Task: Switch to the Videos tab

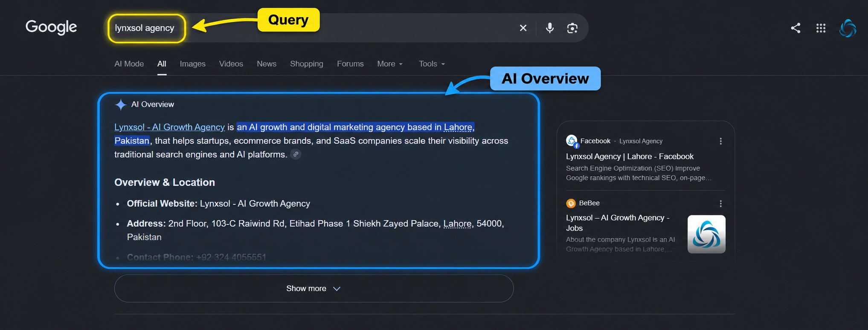Action: (231, 64)
